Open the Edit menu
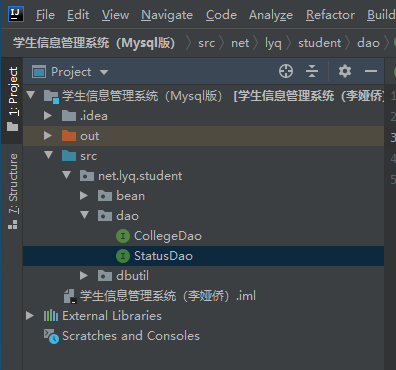 [x=78, y=15]
